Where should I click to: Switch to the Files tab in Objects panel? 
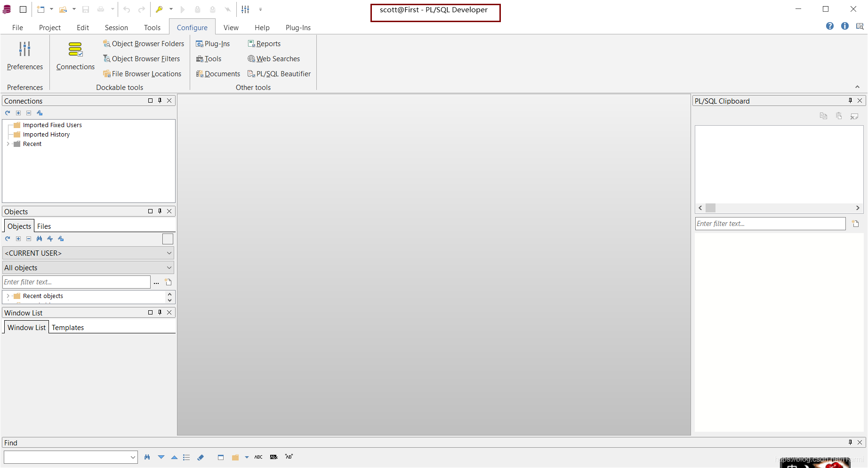click(x=44, y=226)
